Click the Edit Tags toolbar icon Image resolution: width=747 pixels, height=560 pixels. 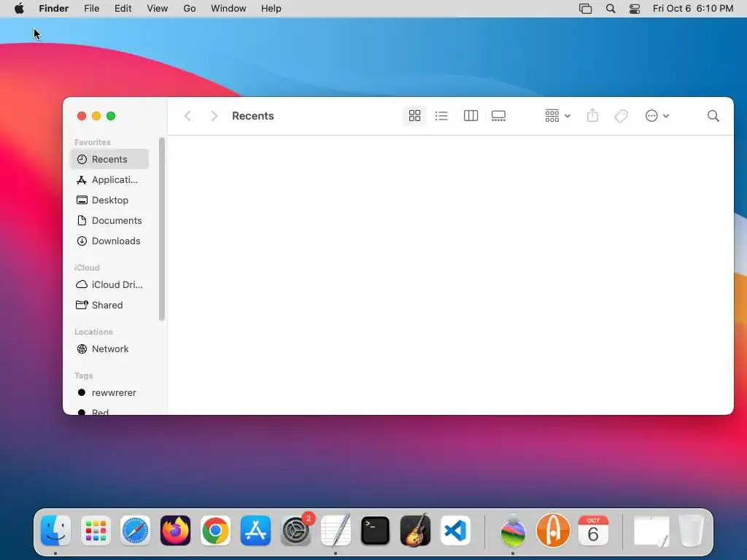(622, 116)
